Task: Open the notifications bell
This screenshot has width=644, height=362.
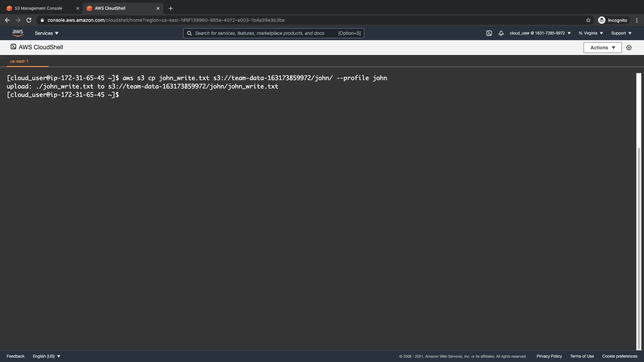Action: coord(501,33)
